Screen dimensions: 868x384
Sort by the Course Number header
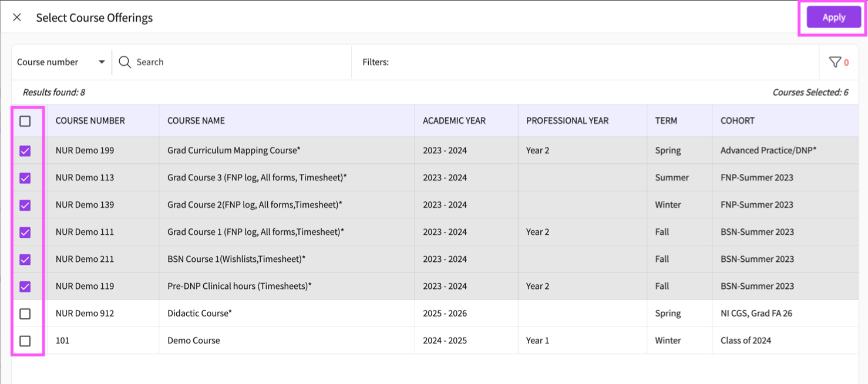pos(90,121)
